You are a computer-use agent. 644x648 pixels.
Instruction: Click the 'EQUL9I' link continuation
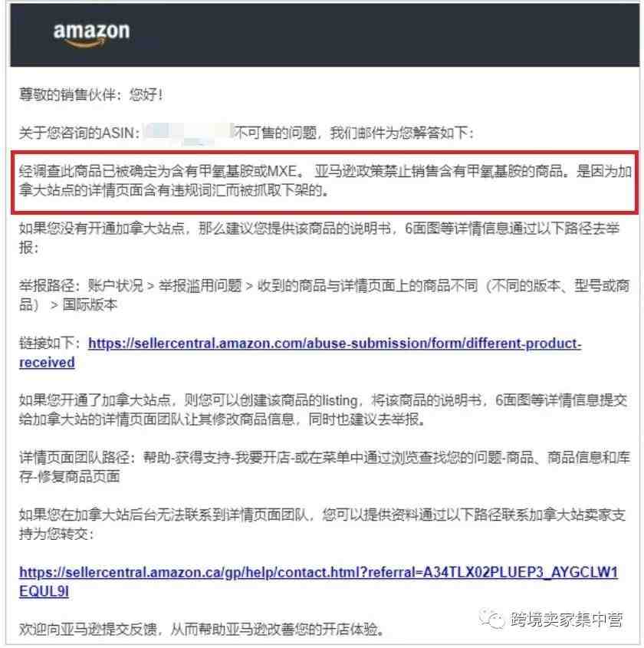point(44,591)
